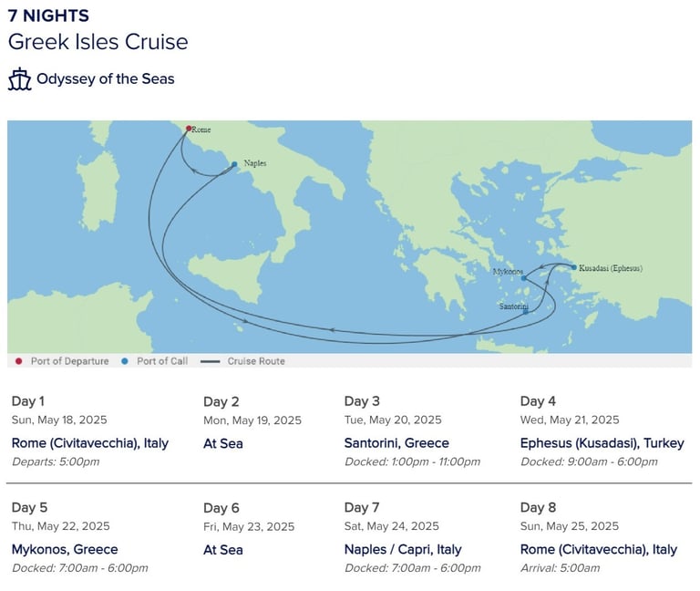Click the ship icon beside Odyssey of the Seas
700x591 pixels.
pyautogui.click(x=20, y=79)
